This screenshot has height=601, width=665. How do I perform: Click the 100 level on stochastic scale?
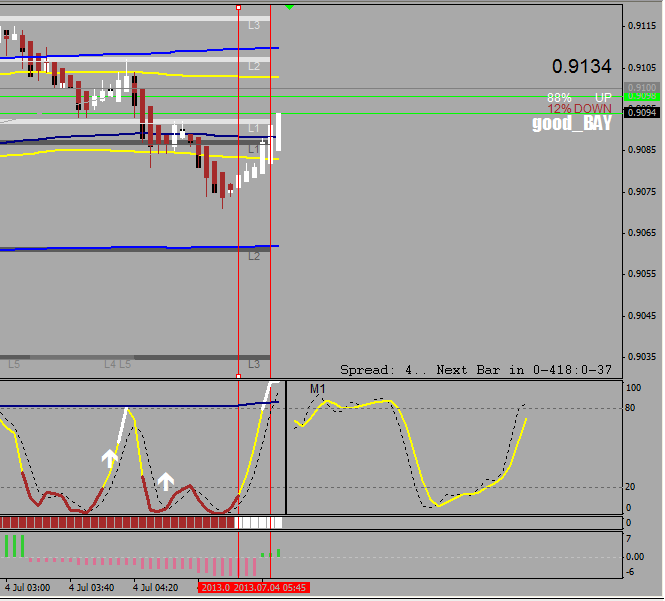point(633,388)
